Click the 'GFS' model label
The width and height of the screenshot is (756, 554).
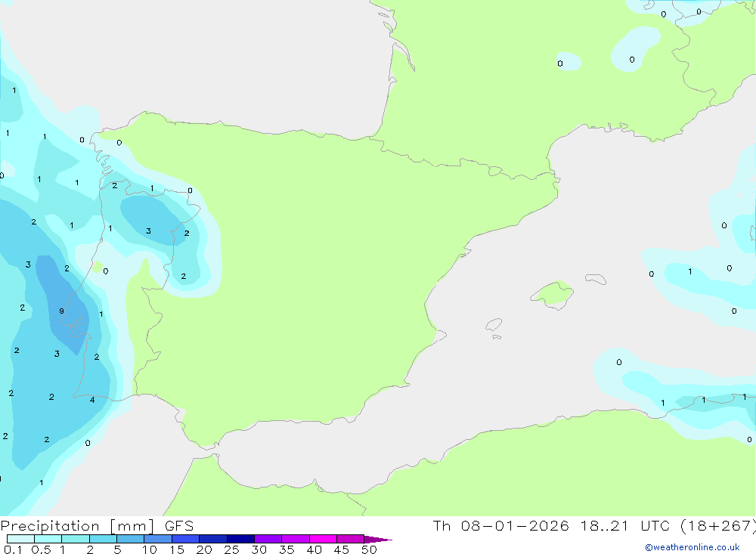coord(179,526)
